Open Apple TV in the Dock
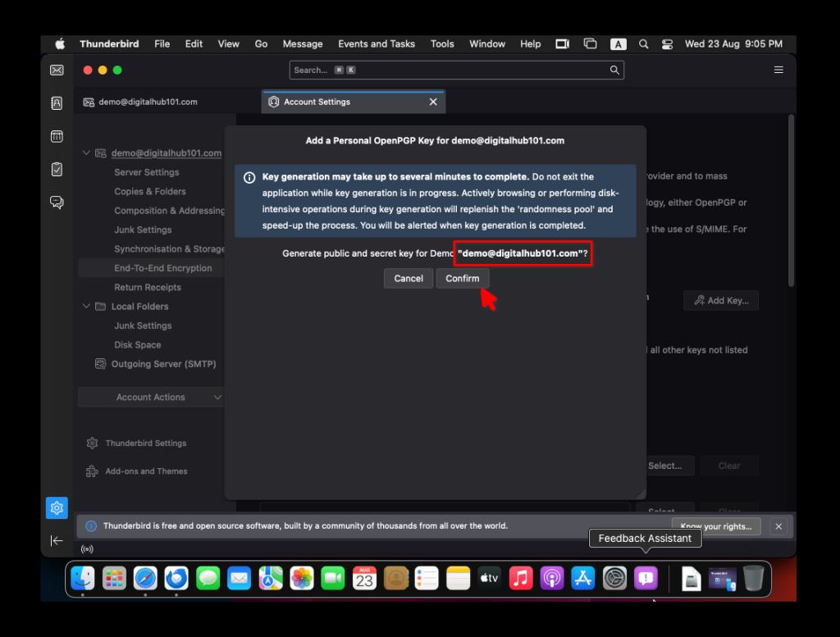The width and height of the screenshot is (840, 637). pos(489,578)
